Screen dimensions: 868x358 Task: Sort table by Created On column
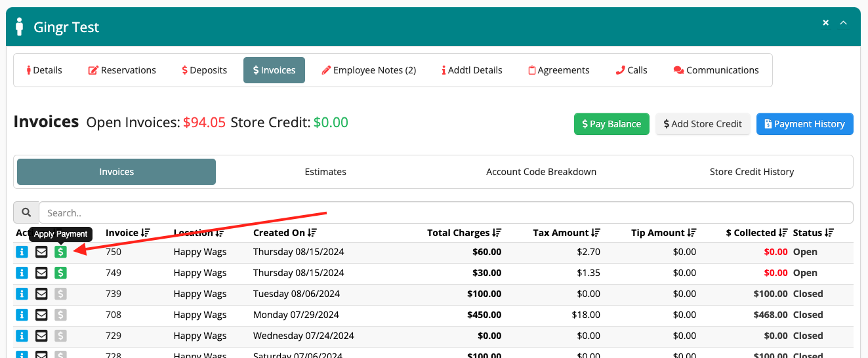[x=285, y=233]
